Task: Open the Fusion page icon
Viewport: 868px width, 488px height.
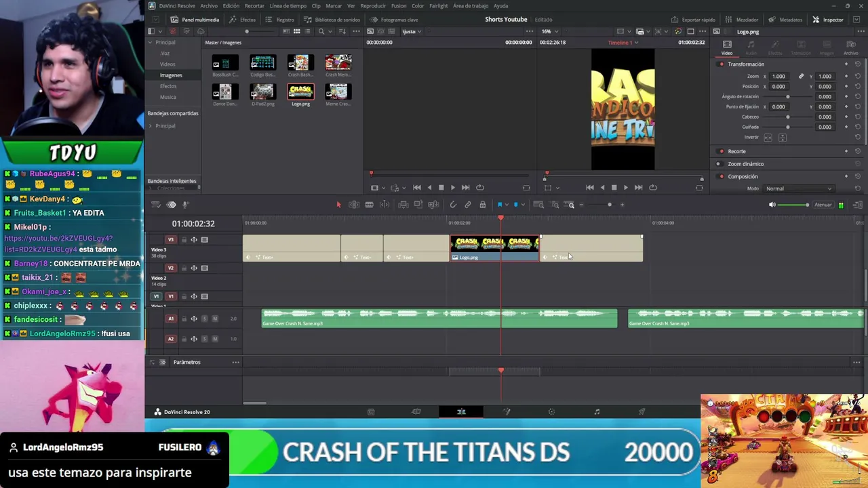Action: tap(507, 412)
